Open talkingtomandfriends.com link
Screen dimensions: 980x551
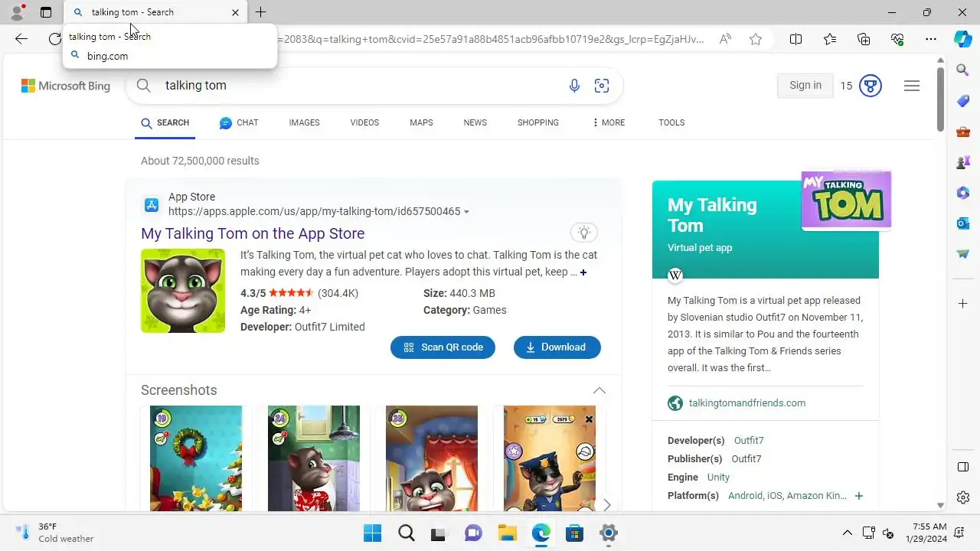pos(747,403)
